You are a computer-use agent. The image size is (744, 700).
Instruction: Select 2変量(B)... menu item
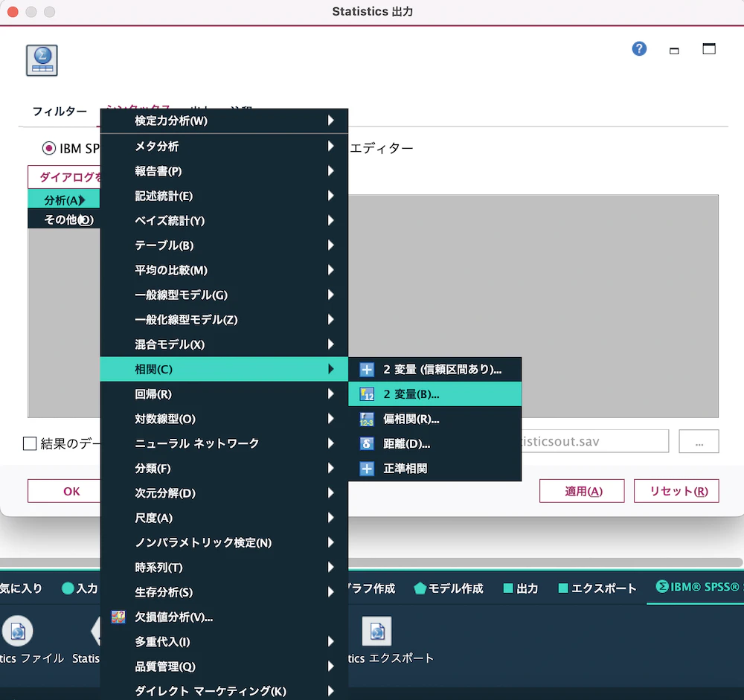[x=434, y=394]
